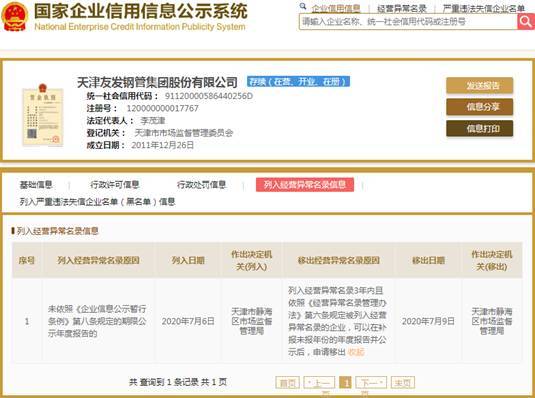
Task: Focus the enterprise name search field
Action: coord(408,22)
